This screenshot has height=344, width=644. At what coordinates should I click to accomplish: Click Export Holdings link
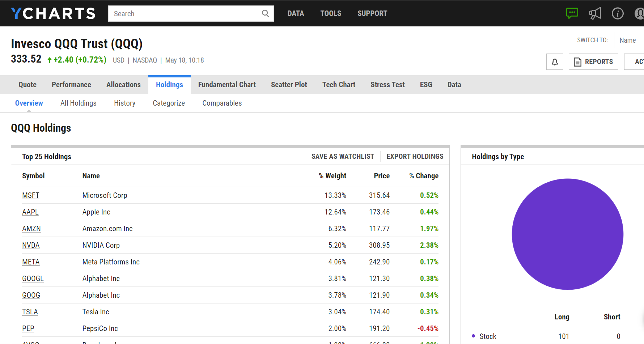point(415,156)
